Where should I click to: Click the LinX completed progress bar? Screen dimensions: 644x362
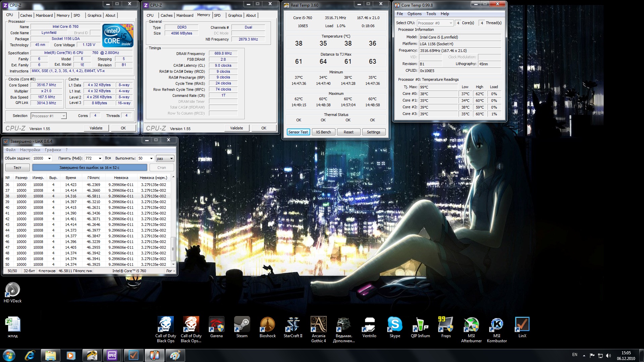point(90,168)
